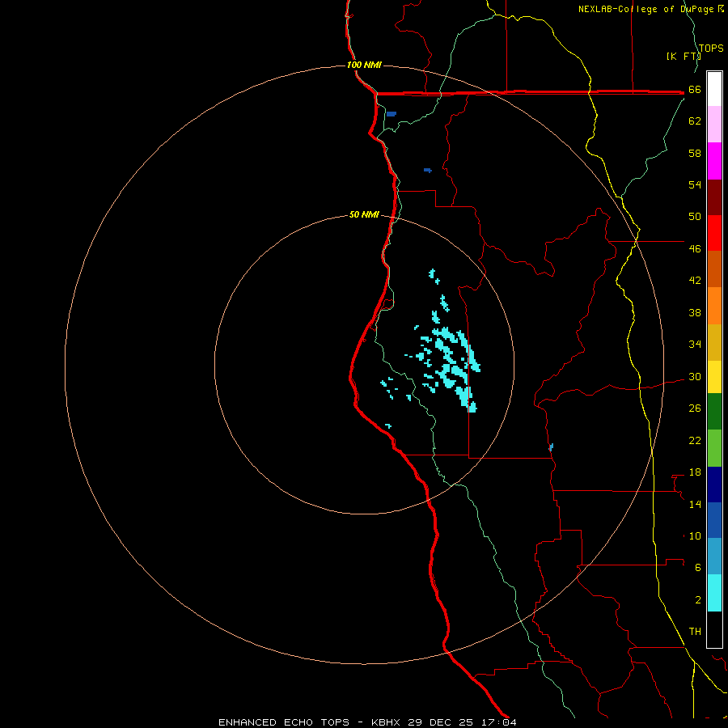Image resolution: width=728 pixels, height=728 pixels.
Task: Click the legend value "62"
Action: [695, 121]
